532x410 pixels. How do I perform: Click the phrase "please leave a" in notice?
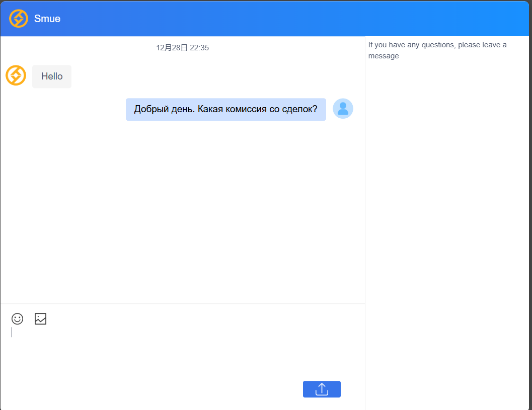[482, 45]
